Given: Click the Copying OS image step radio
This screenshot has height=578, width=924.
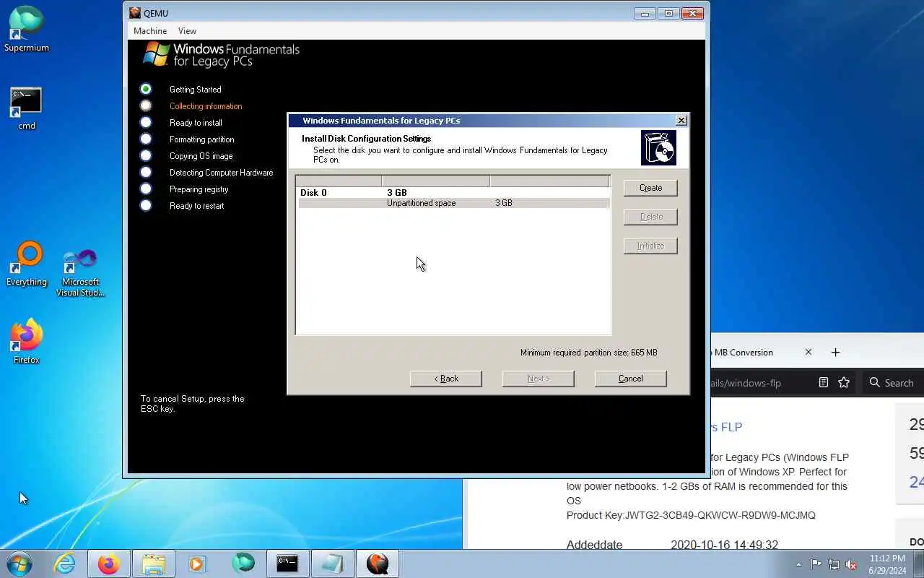Looking at the screenshot, I should point(146,155).
